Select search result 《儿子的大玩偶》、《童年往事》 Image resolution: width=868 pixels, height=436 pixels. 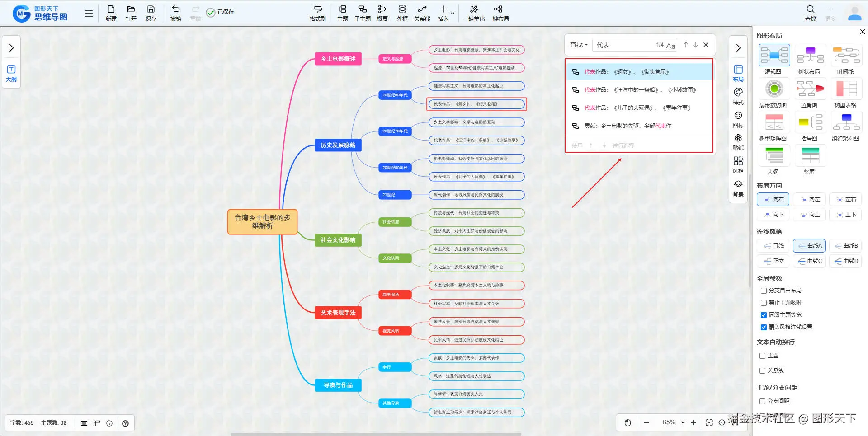639,108
